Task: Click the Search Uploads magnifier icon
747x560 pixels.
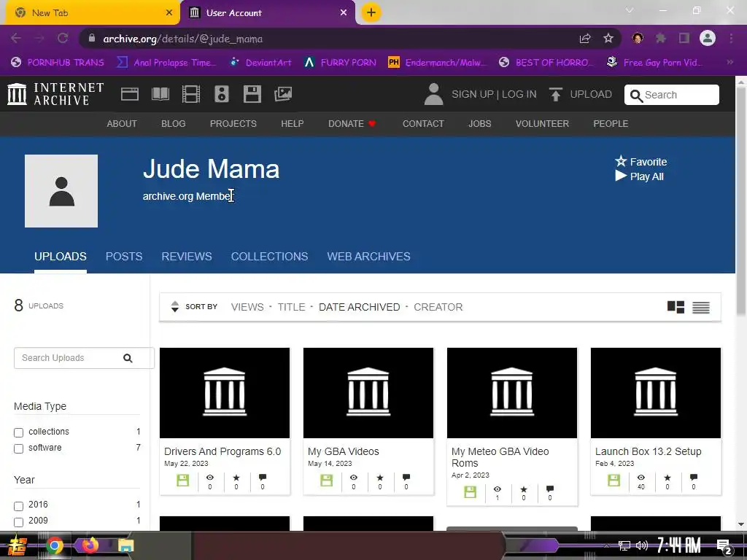Action: click(x=128, y=358)
